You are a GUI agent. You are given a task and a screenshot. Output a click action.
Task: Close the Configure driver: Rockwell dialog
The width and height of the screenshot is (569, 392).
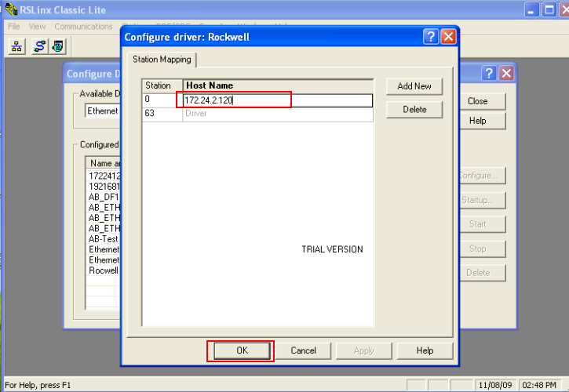[448, 37]
